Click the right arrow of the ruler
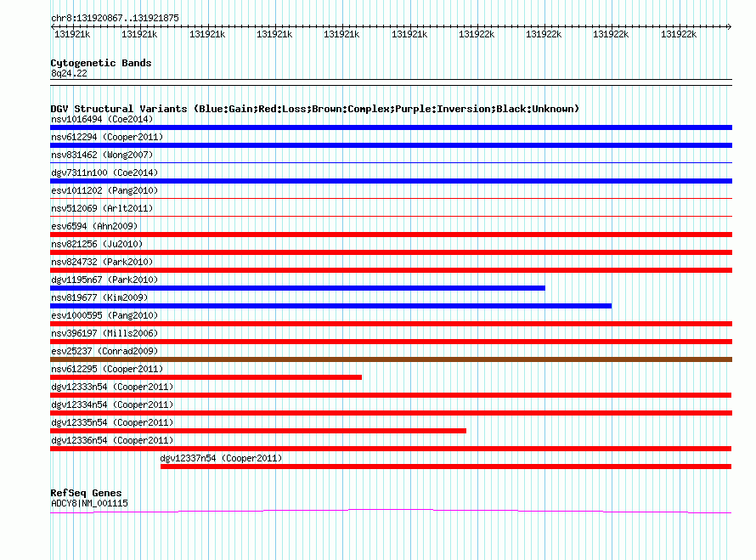This screenshot has width=756, height=560. (729, 27)
